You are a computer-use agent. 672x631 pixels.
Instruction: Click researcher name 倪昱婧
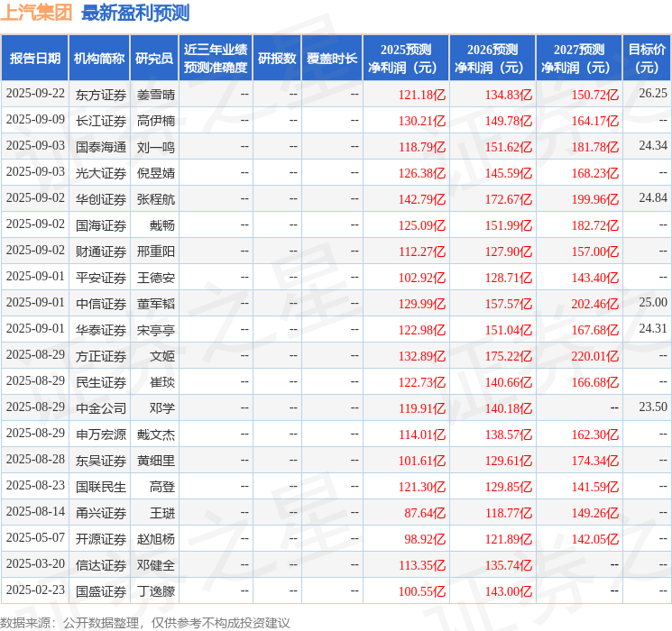[x=155, y=173]
